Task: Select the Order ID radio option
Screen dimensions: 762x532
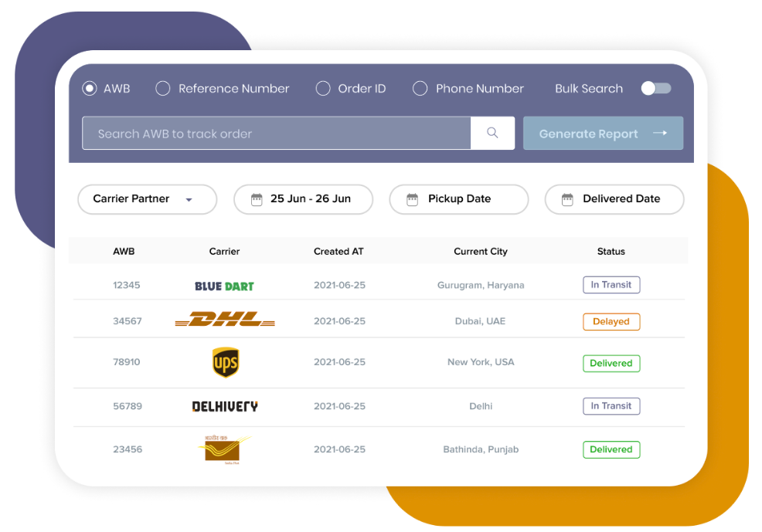Action: click(x=323, y=89)
